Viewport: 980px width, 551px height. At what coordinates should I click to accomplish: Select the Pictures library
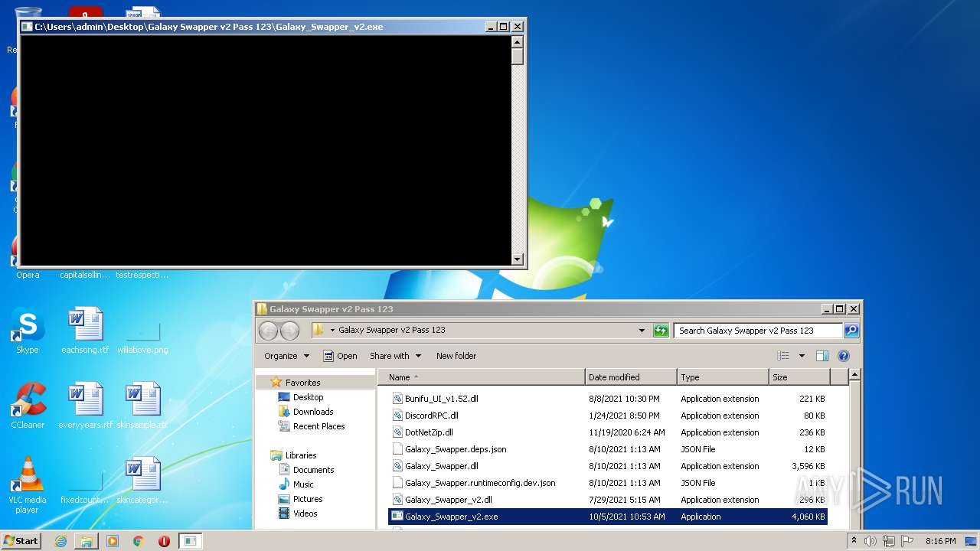[308, 499]
